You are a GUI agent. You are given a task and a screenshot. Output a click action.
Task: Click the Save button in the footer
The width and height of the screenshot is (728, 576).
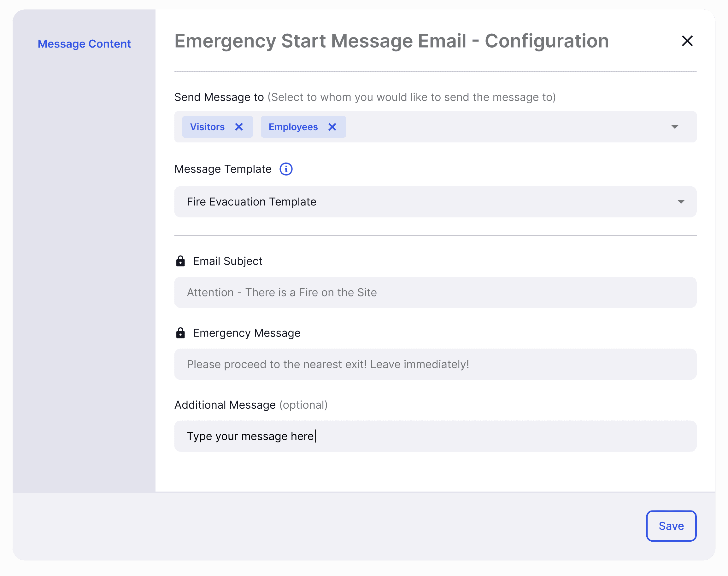671,525
